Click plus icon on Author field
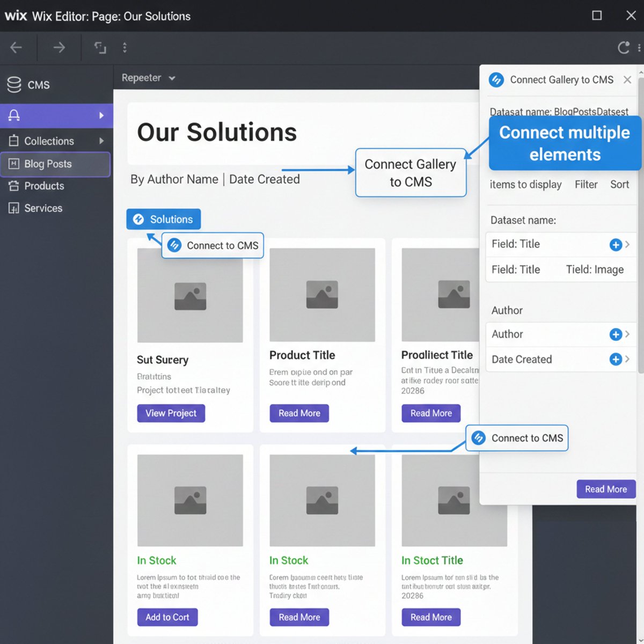This screenshot has height=644, width=644. click(616, 334)
